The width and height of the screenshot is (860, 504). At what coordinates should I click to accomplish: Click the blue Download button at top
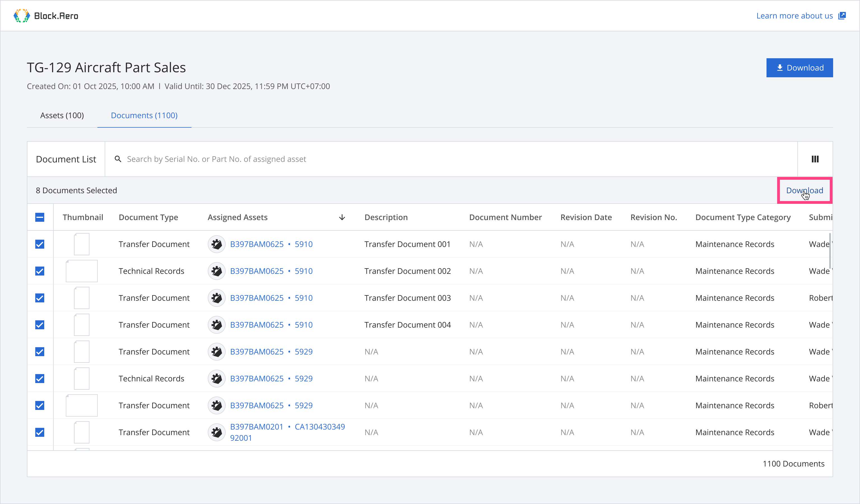click(x=799, y=67)
